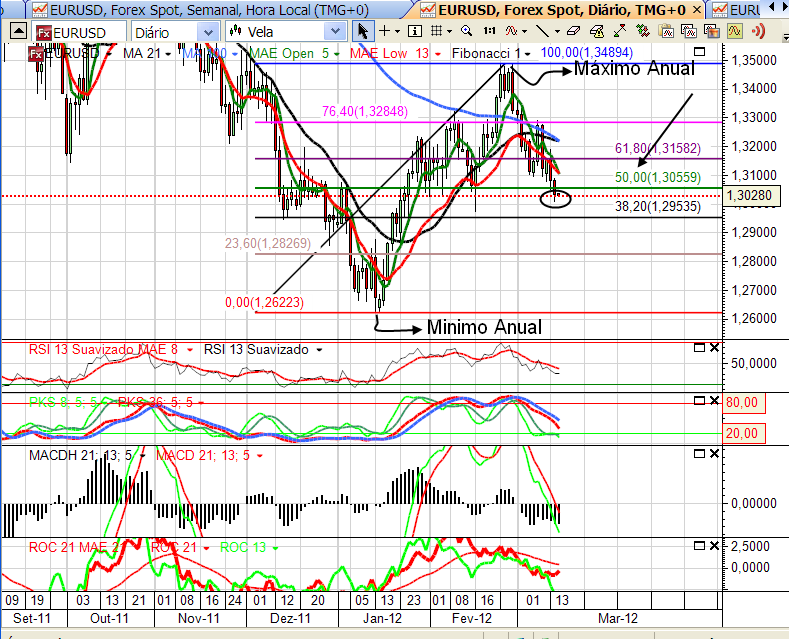Switch to the partially visible EURU tab
The image size is (789, 639).
tap(735, 10)
